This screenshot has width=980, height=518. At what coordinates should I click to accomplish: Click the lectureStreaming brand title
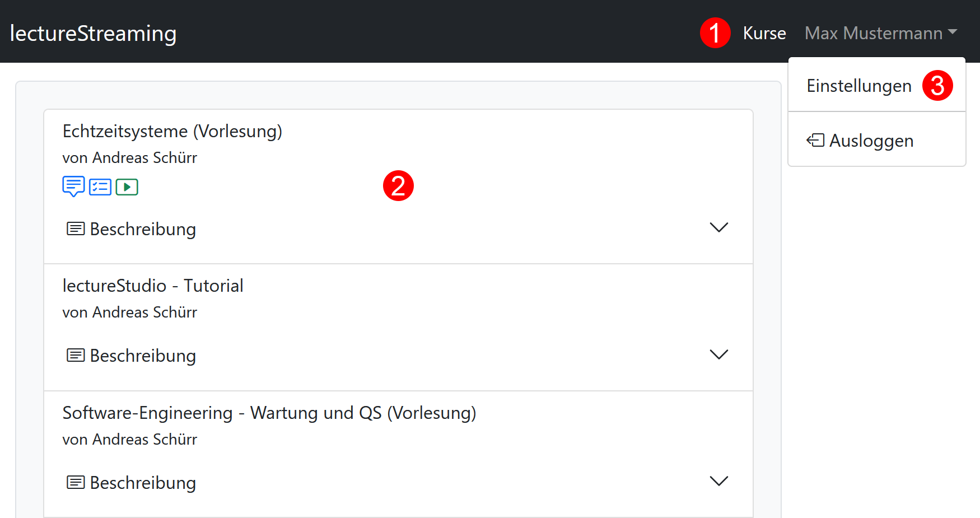coord(94,33)
